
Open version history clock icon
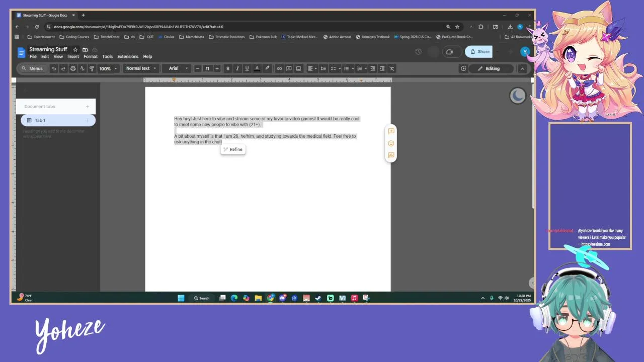pyautogui.click(x=418, y=51)
